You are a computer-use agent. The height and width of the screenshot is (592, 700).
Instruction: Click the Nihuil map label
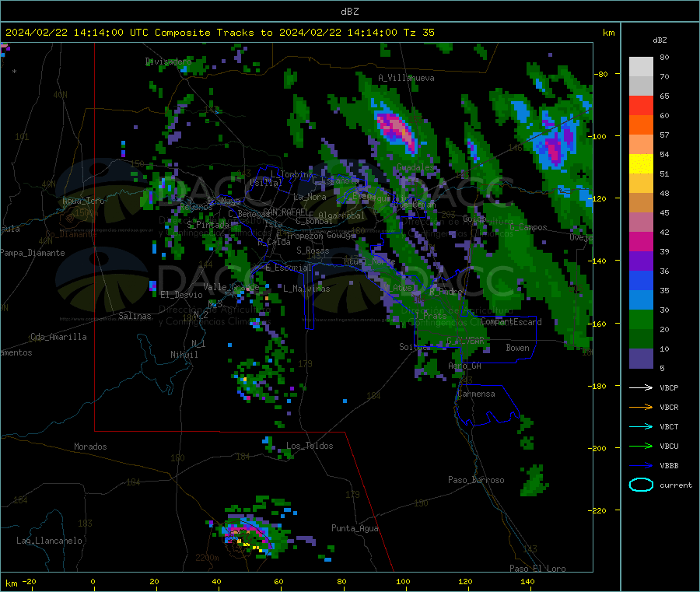coord(184,355)
